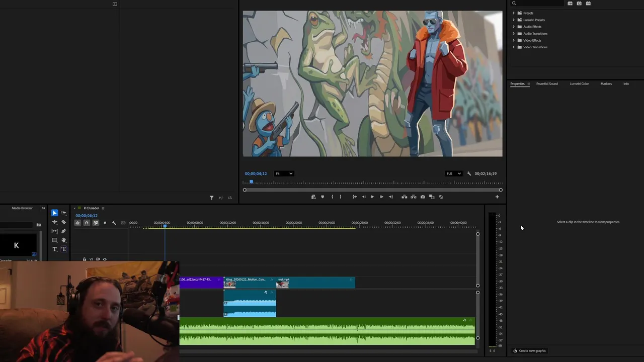Add marker in the program monitor
The height and width of the screenshot is (362, 644).
click(323, 197)
